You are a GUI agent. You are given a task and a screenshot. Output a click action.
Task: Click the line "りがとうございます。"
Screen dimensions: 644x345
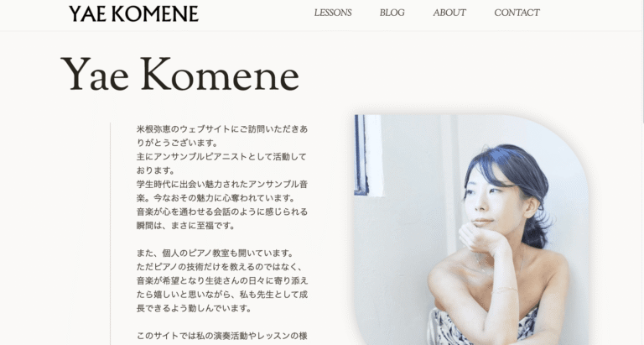click(178, 143)
